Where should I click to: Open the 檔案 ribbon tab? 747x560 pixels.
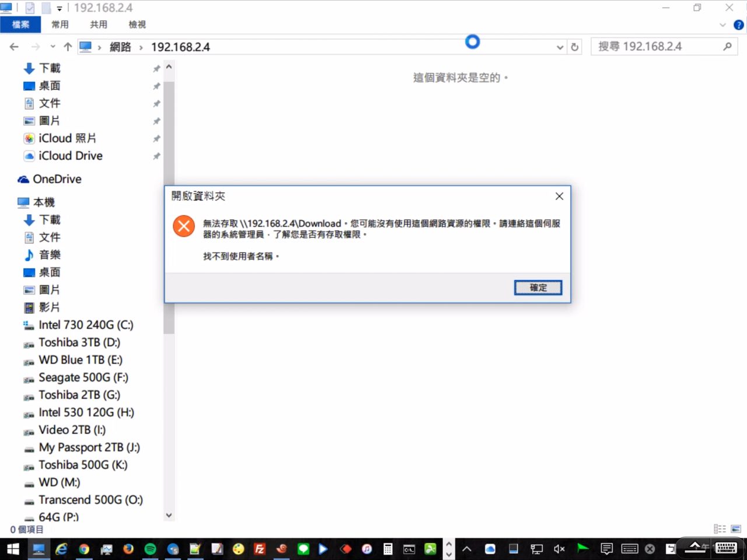(20, 24)
